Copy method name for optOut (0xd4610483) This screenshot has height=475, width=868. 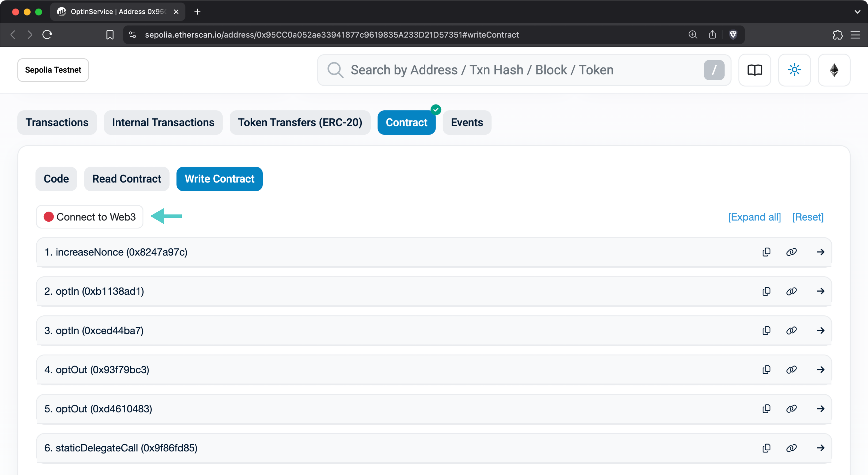point(766,409)
